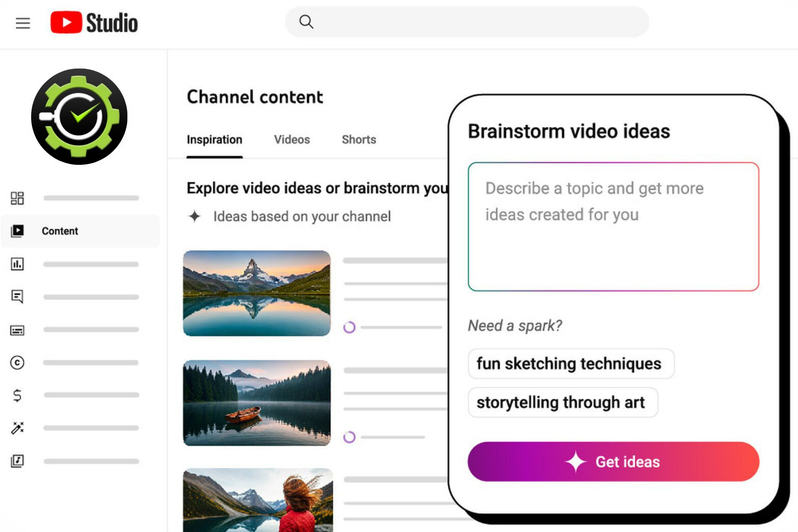
Task: Click in the top search field
Action: (467, 22)
